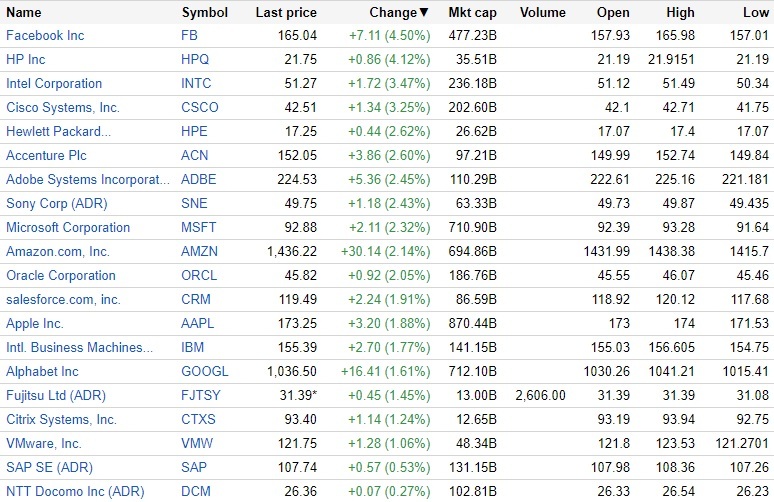The height and width of the screenshot is (502, 774).
Task: Click the Mkt cap column header
Action: [x=473, y=13]
